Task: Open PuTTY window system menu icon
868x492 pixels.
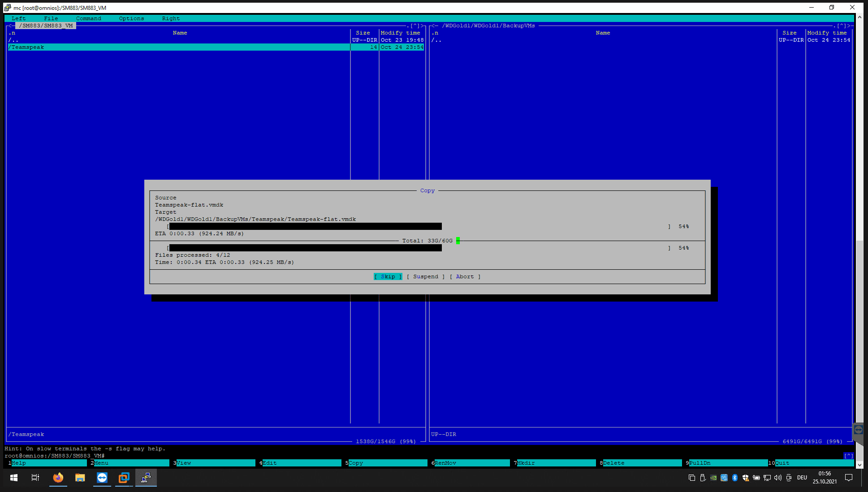Action: tap(8, 8)
